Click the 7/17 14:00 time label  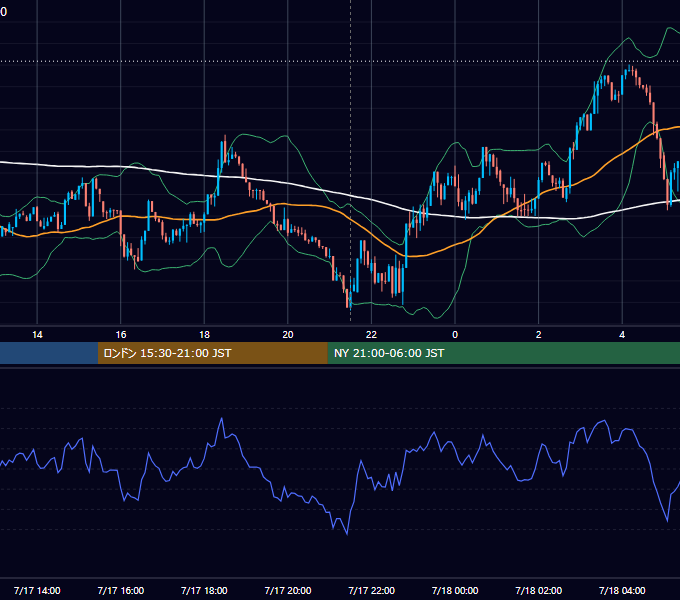tap(37, 590)
